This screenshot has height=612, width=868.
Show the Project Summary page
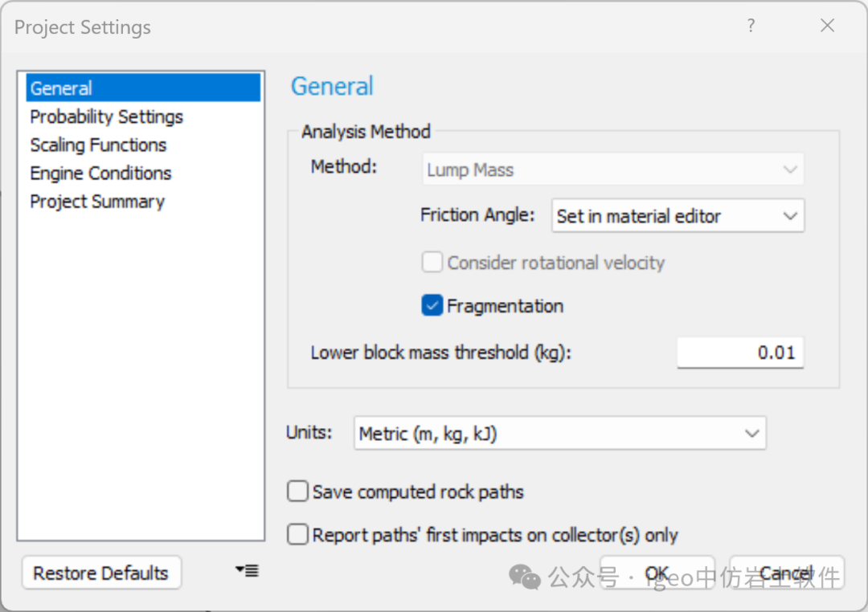(96, 202)
